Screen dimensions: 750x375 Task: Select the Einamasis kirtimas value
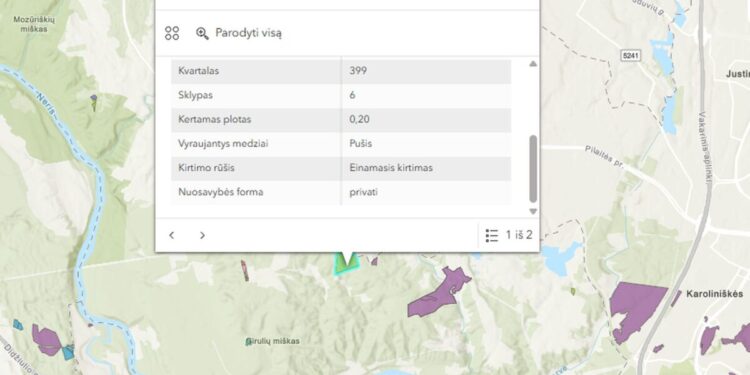tap(391, 168)
